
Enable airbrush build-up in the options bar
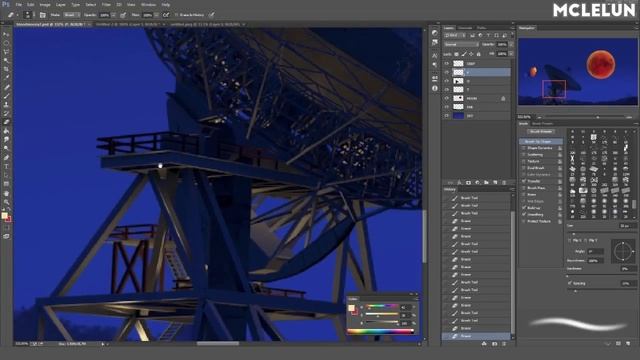[x=166, y=15]
